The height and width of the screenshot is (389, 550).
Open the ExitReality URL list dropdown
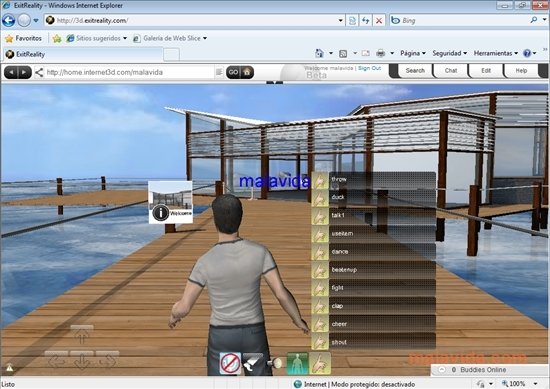[219, 72]
